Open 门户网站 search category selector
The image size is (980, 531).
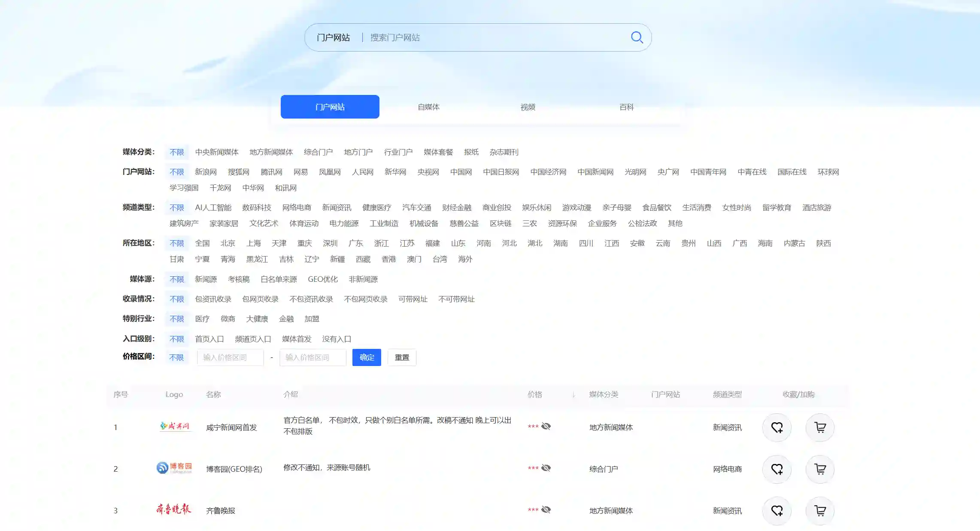coord(333,38)
